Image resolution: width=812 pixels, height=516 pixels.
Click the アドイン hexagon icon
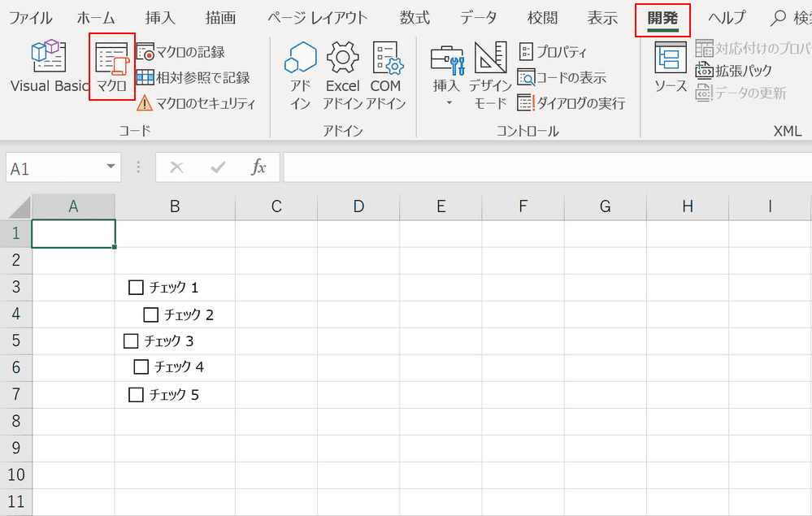click(x=301, y=57)
